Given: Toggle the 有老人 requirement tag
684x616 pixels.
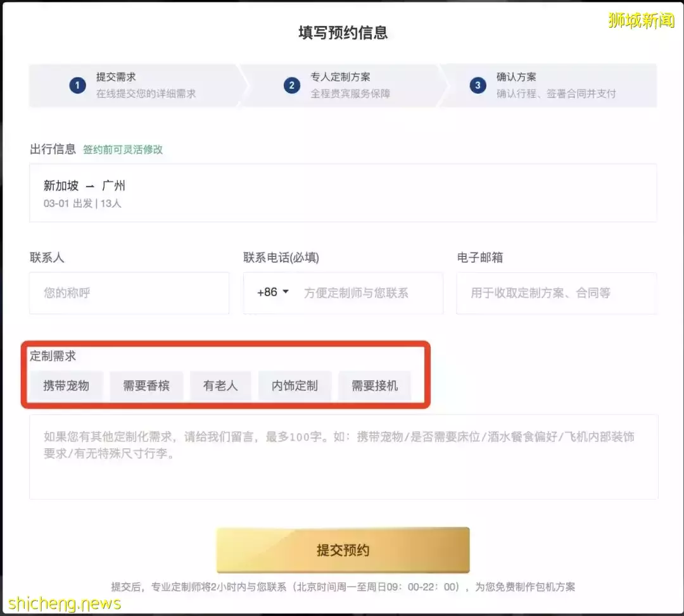Looking at the screenshot, I should 220,386.
